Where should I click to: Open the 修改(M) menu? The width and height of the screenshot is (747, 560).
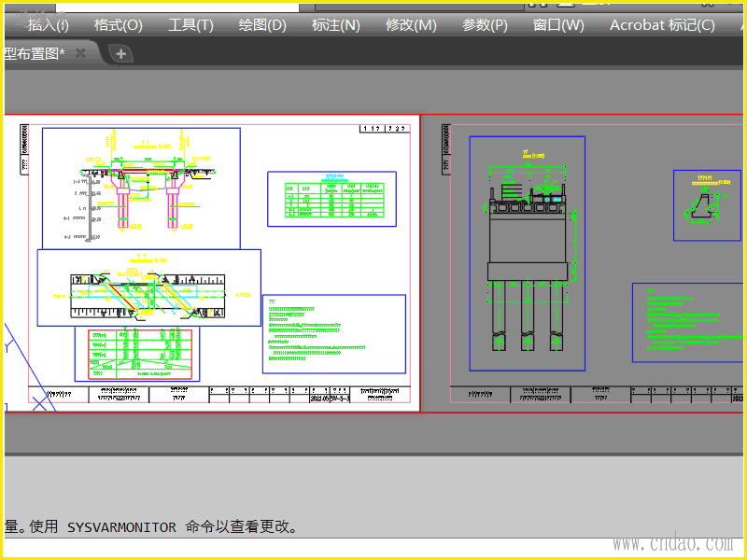(x=411, y=25)
